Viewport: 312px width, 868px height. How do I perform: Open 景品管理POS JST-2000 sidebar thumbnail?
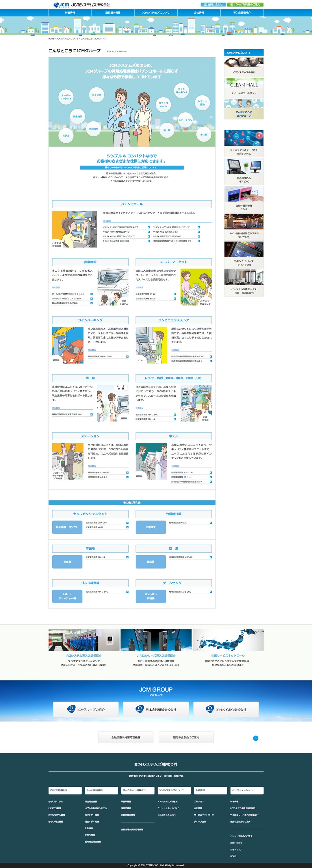pos(244,172)
